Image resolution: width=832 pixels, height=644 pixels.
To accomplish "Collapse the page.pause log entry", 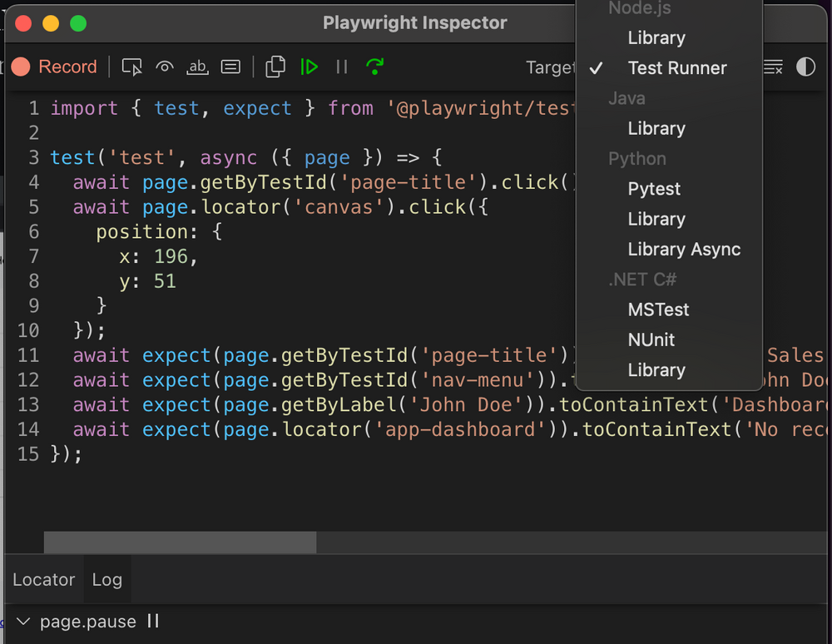I will click(22, 622).
